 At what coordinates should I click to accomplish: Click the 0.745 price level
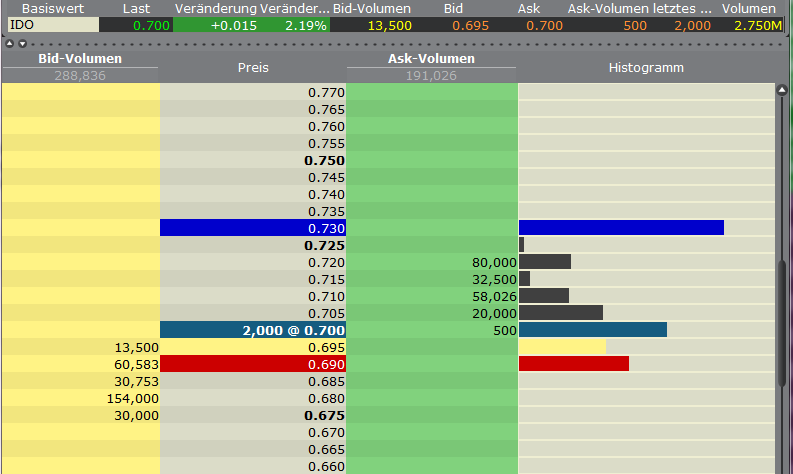coord(326,178)
